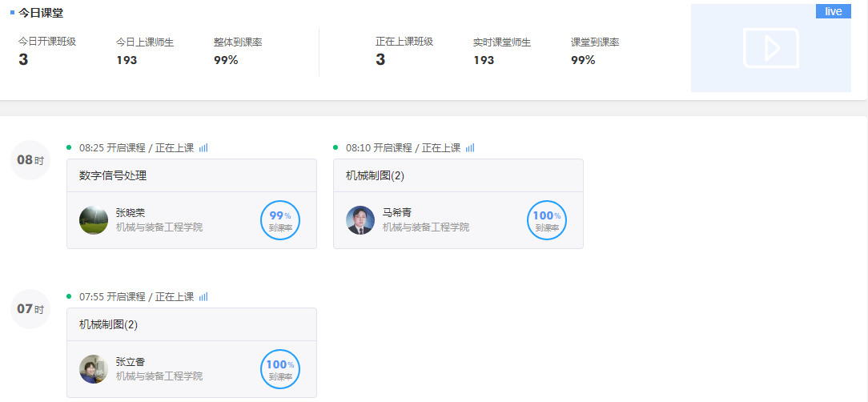Open the live video player thumbnail

770,48
